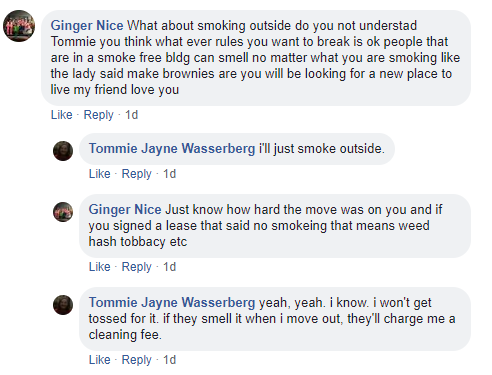Reply to the cleaning fee comment

pyautogui.click(x=136, y=360)
